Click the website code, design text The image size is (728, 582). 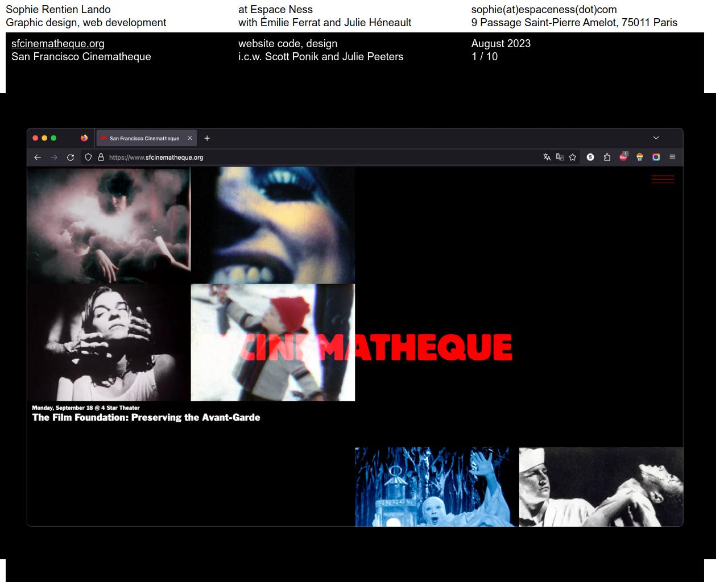point(288,44)
